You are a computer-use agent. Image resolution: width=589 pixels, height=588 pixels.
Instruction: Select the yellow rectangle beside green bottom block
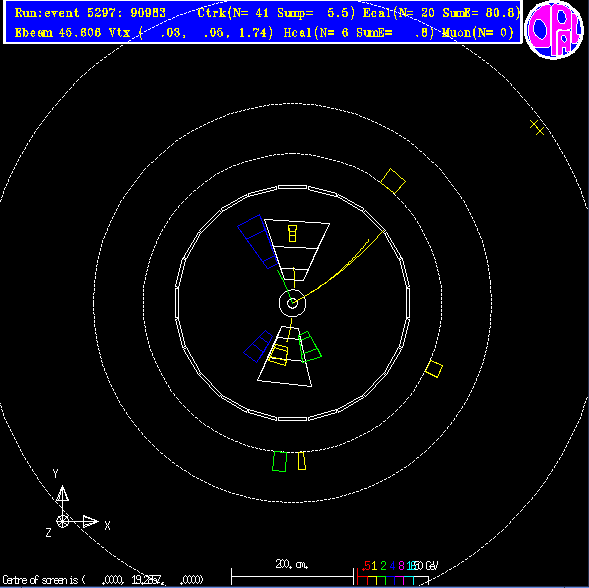point(302,461)
